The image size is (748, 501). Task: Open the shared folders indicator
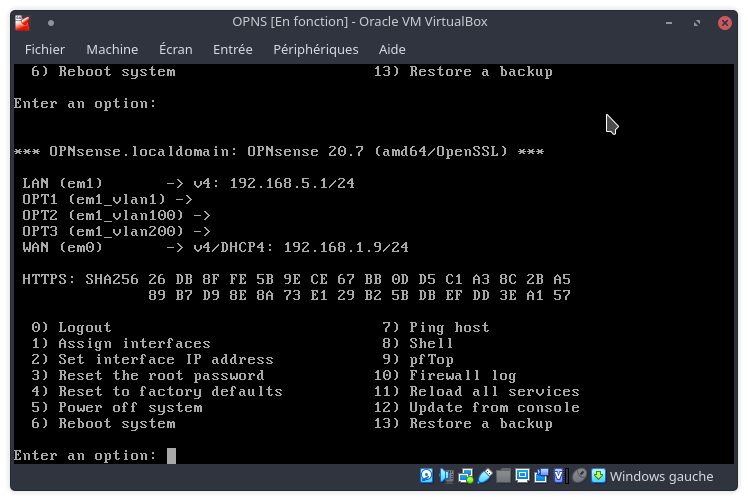[503, 476]
